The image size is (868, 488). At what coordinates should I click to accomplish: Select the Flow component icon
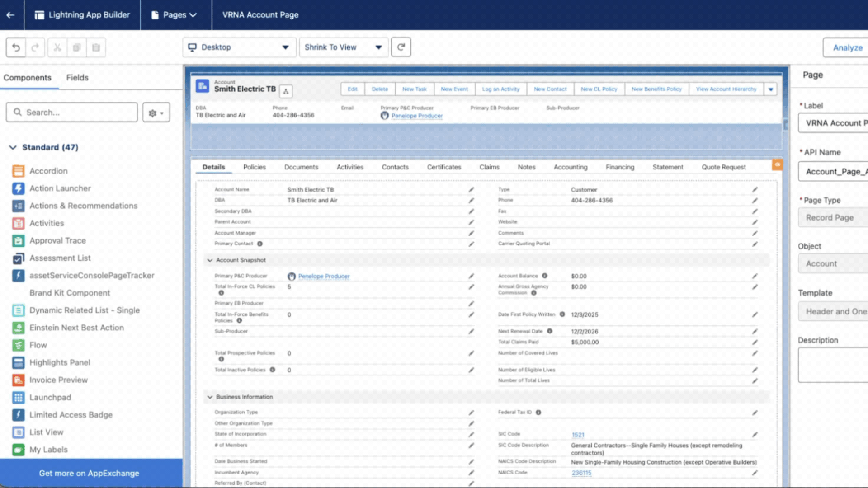tap(19, 345)
